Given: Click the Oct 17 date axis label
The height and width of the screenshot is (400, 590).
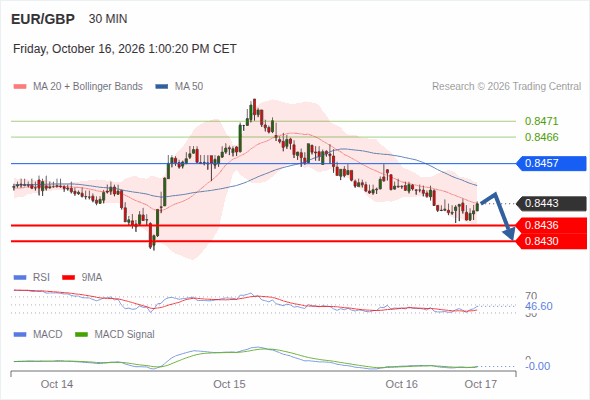Looking at the screenshot, I should click(481, 384).
